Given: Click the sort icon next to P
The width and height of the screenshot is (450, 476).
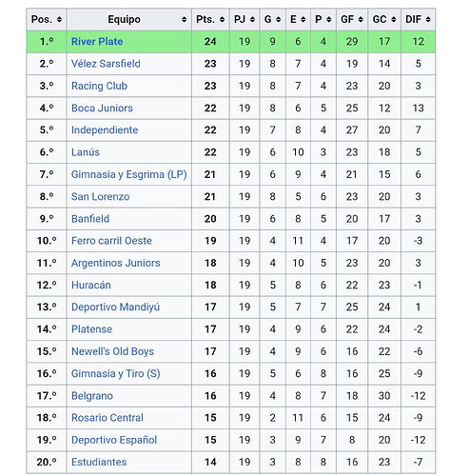Looking at the screenshot, I should point(329,20).
